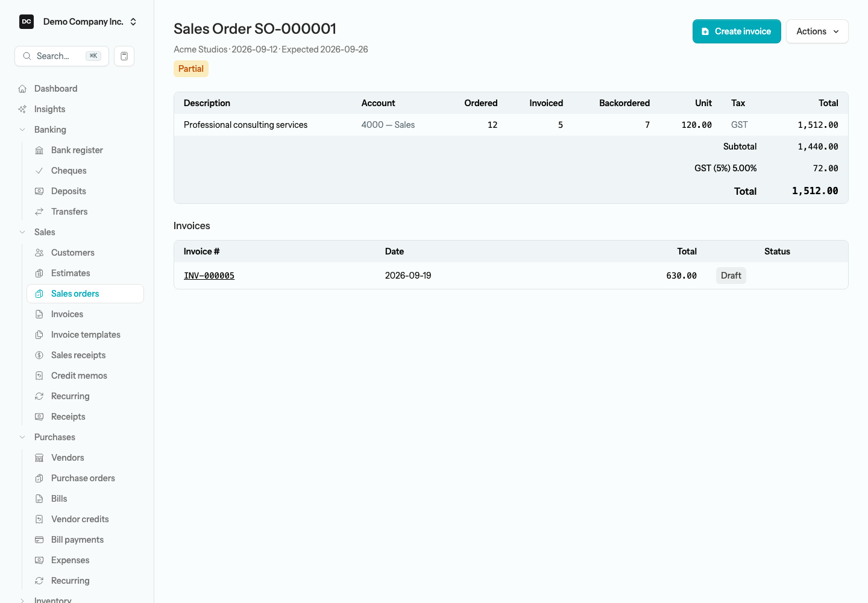Click the calculator icon beside search
868x603 pixels.
124,56
